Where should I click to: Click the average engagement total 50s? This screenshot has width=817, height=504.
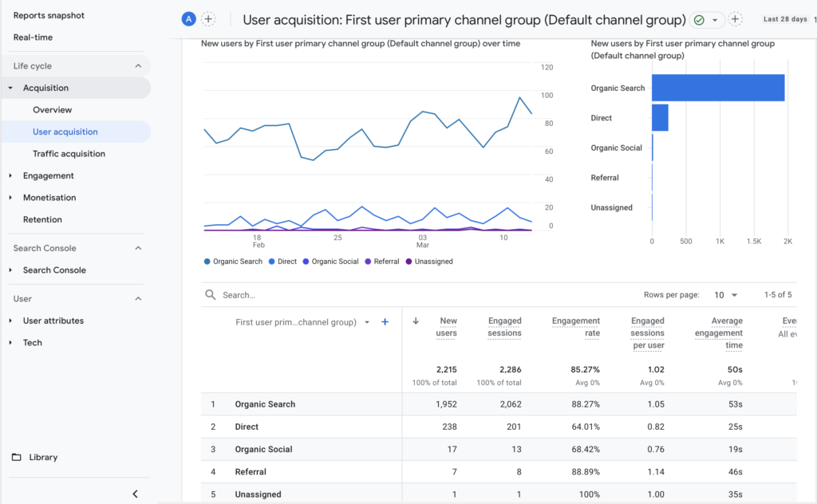point(735,370)
